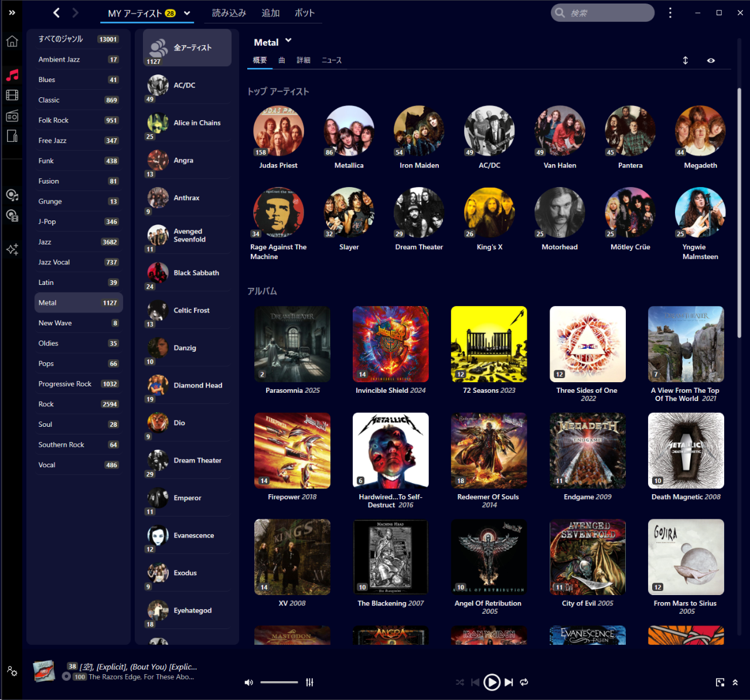Click the disc icon beside rating 100
This screenshot has height=700, width=750.
click(66, 677)
